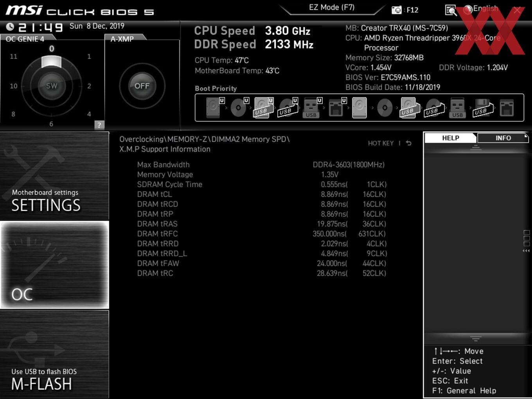Select the DRAM tRRD row
This screenshot has height=399, width=532.
(261, 244)
